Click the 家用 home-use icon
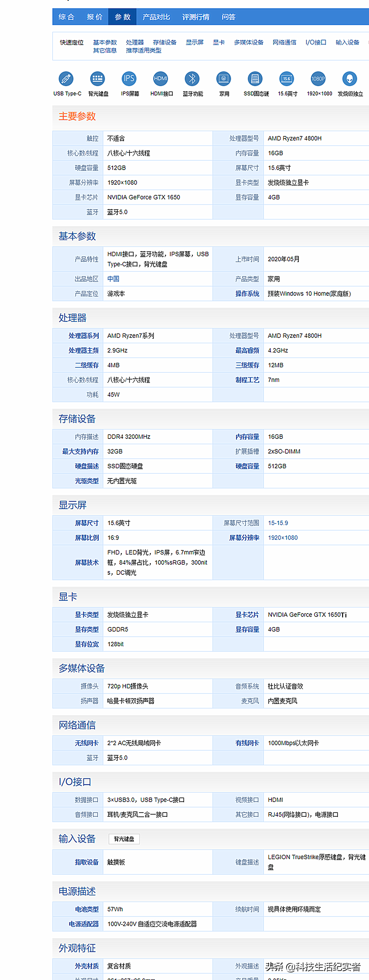Screen dimensions: 369x980 point(224,79)
